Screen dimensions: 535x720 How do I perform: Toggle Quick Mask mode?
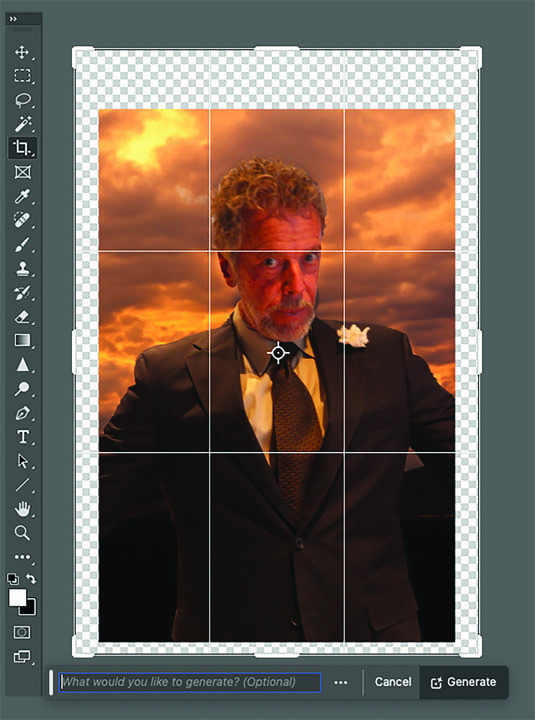[22, 632]
